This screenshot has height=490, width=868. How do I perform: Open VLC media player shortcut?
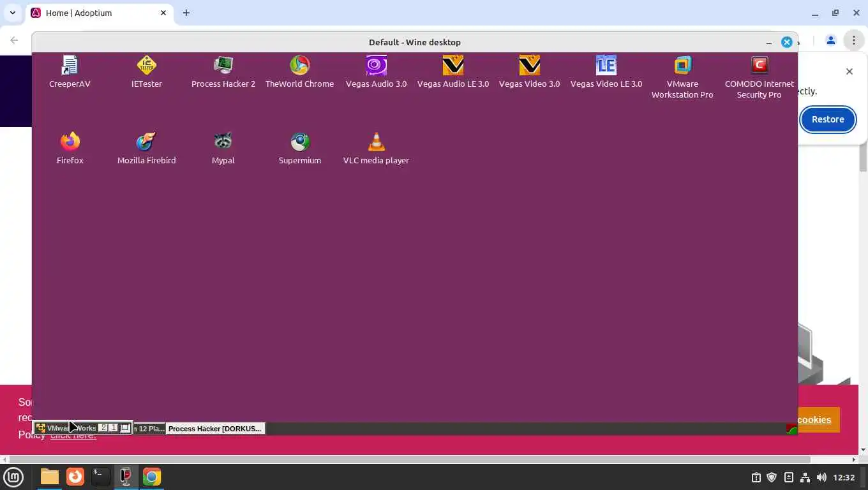376,148
